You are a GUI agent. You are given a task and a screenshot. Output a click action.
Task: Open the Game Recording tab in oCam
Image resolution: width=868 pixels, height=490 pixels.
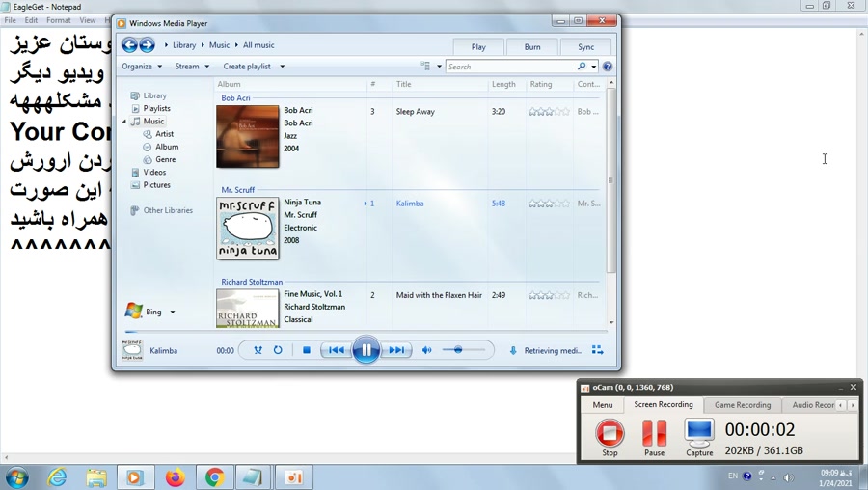coord(742,405)
